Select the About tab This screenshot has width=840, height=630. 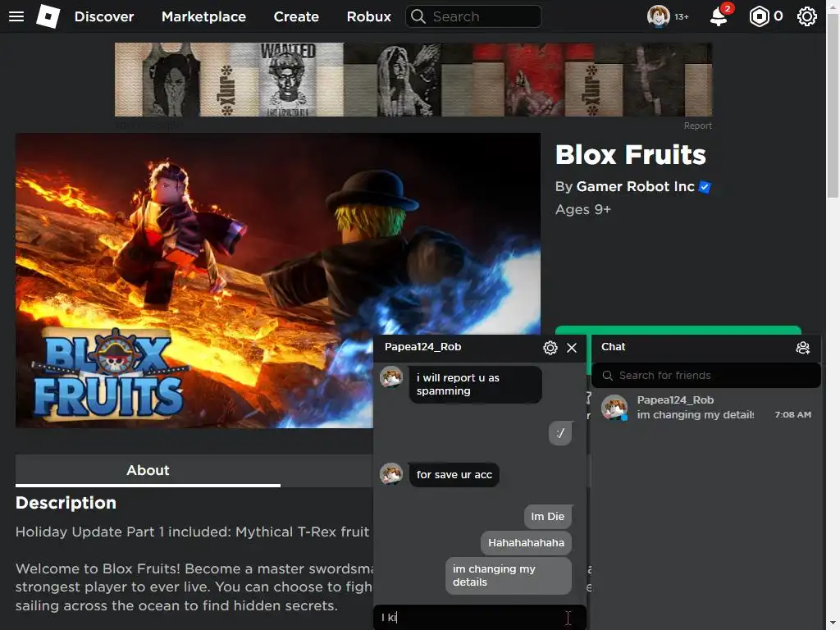click(x=148, y=470)
